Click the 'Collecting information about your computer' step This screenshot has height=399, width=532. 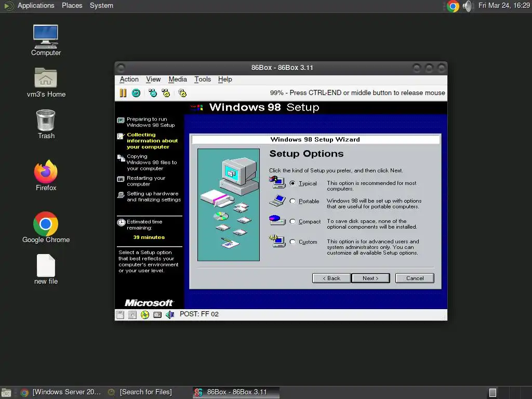click(x=152, y=141)
